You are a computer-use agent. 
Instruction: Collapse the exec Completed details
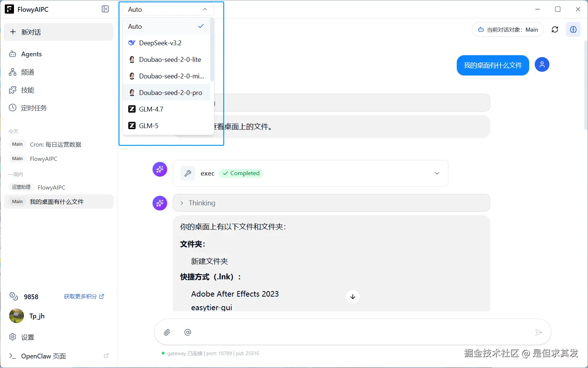tap(437, 173)
